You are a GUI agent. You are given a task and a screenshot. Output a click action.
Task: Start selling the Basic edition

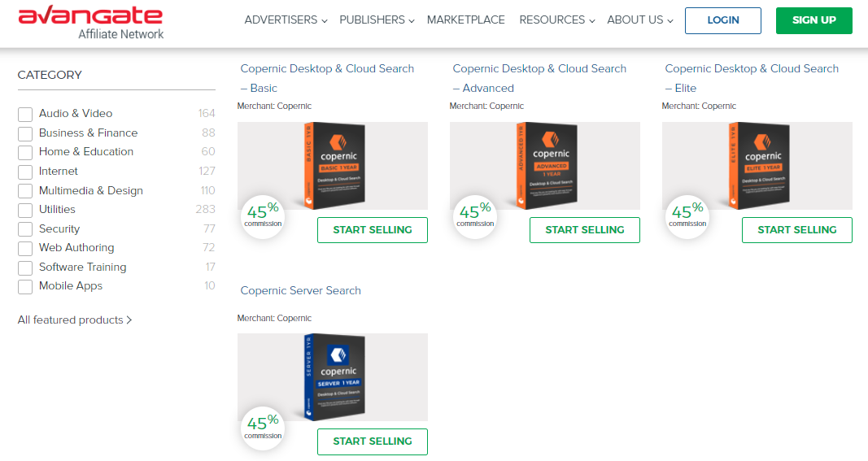pos(373,229)
